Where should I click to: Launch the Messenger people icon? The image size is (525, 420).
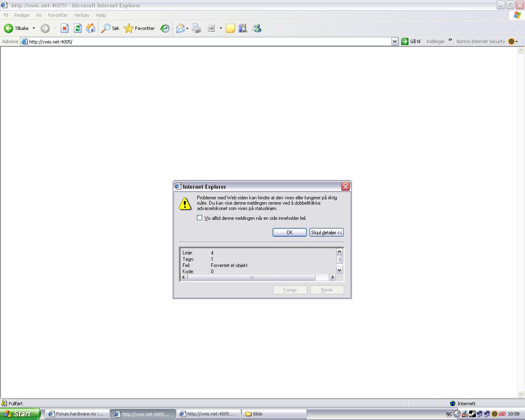coord(257,28)
